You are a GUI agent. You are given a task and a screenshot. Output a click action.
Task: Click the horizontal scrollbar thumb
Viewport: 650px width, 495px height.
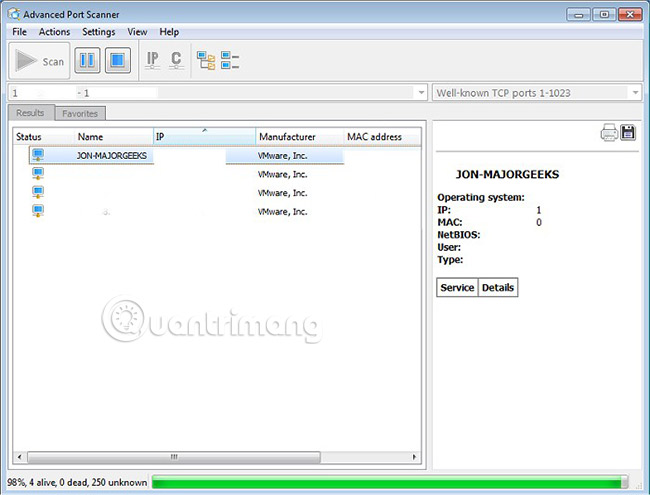tap(174, 457)
